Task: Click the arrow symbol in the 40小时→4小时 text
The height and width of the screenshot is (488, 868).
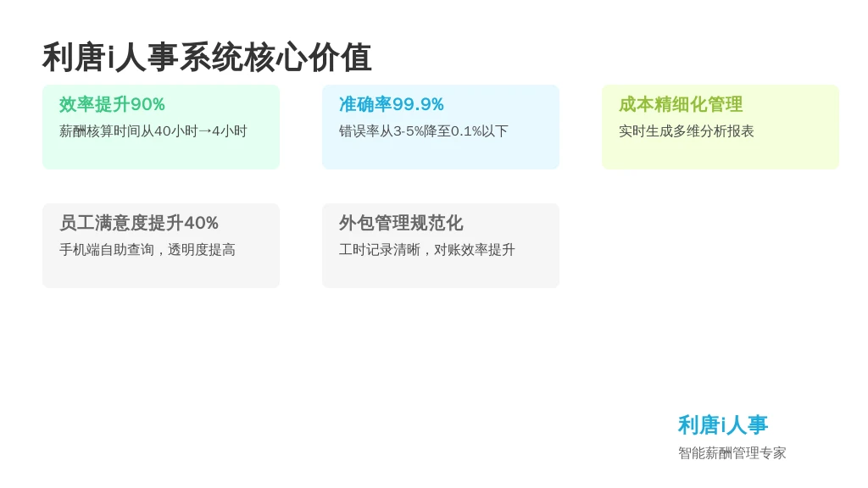Action: [x=204, y=131]
